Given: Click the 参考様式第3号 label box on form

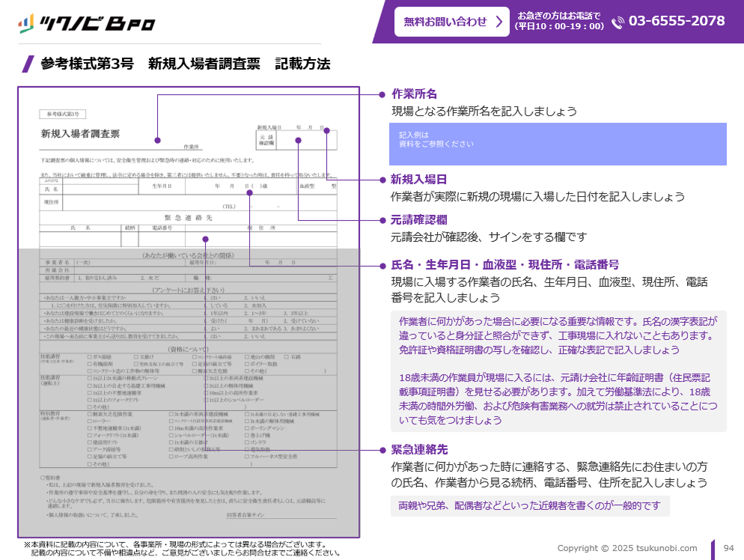Looking at the screenshot, I should coord(63,114).
